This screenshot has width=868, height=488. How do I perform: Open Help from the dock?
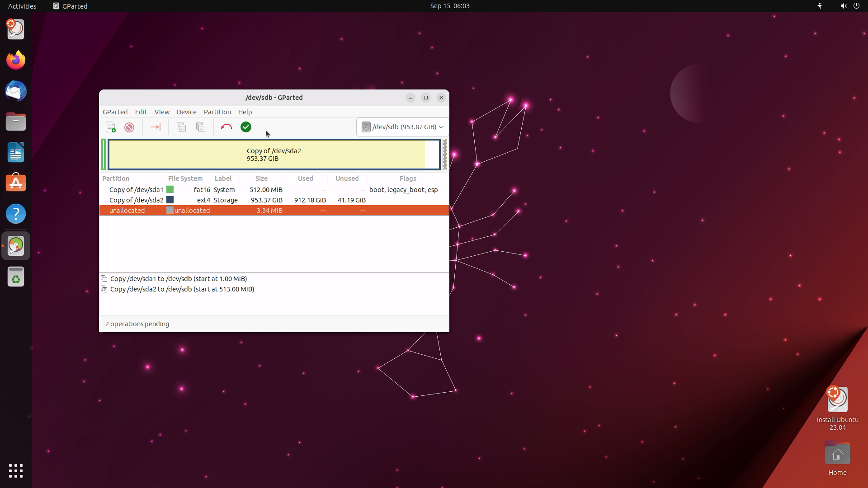tap(16, 214)
